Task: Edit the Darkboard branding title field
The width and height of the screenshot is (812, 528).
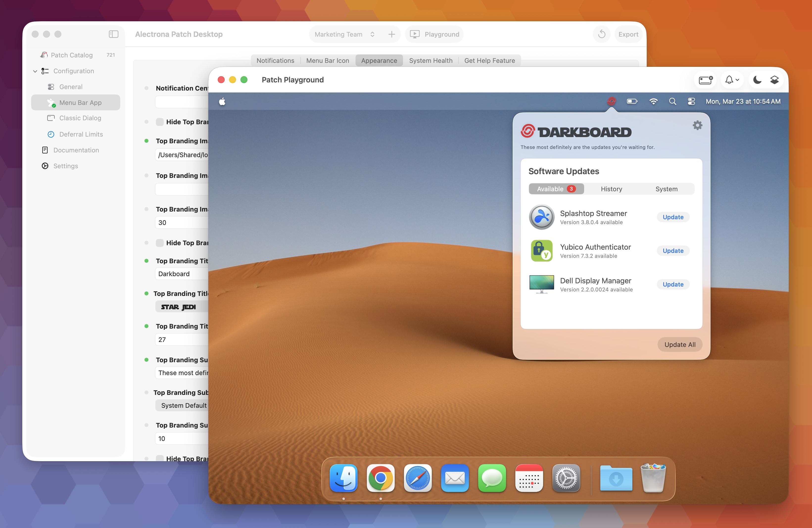Action: coord(182,274)
